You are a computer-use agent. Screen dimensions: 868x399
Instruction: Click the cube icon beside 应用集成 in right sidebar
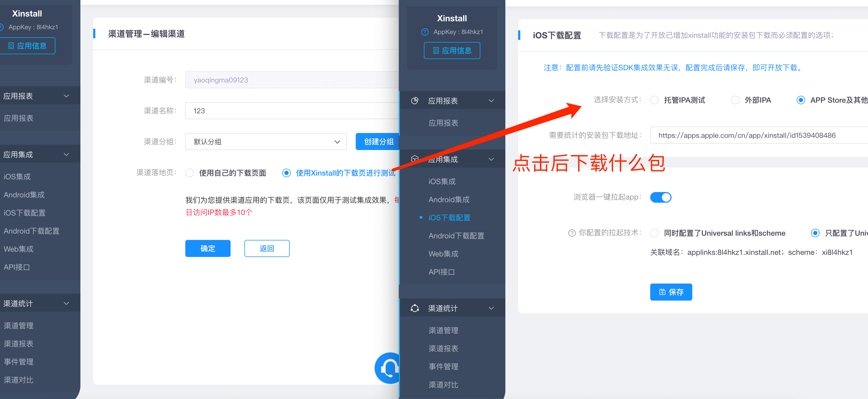415,159
